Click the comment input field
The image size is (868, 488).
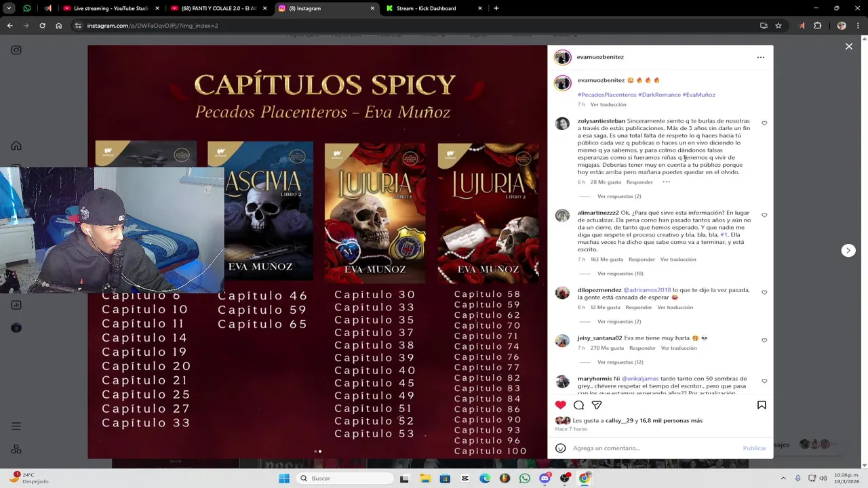tap(654, 448)
